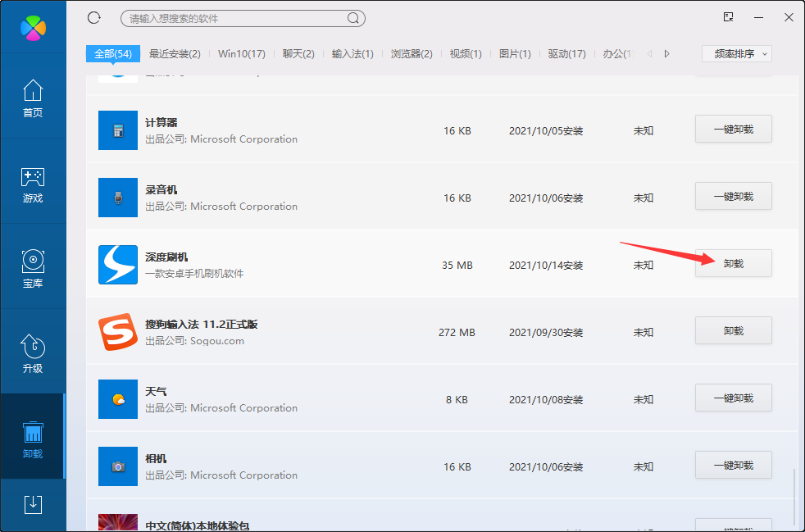Click the 搜狗输入法 app icon

click(x=118, y=332)
